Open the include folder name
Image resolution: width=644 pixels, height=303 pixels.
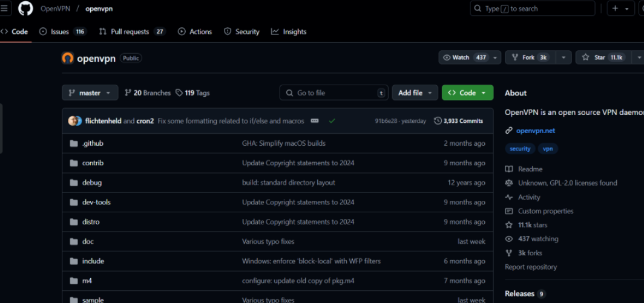pos(93,261)
